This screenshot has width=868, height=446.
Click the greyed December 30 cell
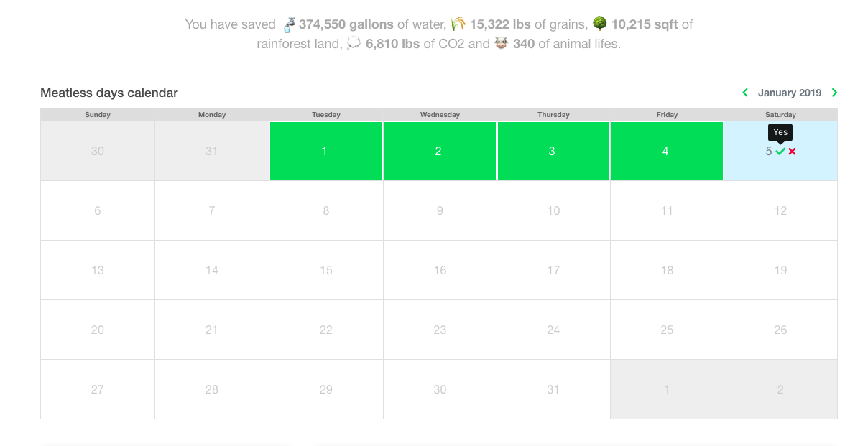(98, 151)
